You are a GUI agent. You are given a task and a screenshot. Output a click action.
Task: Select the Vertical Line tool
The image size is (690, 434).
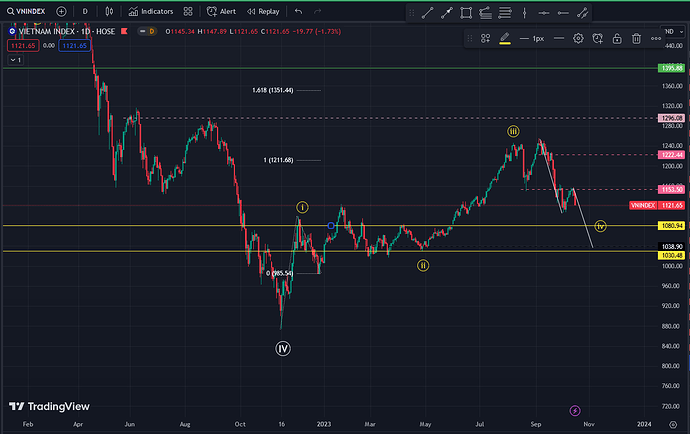[x=524, y=13]
